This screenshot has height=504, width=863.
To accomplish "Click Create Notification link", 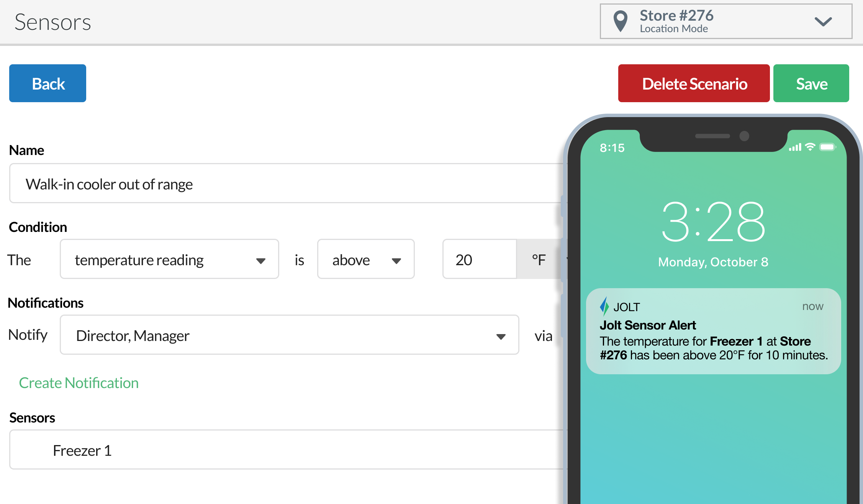I will point(79,383).
